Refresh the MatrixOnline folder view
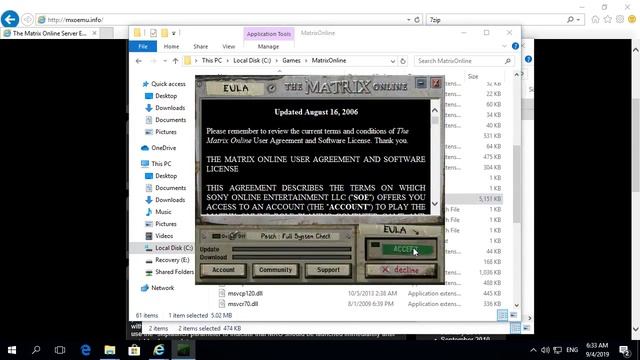Image resolution: width=640 pixels, height=360 pixels. pos(403,61)
